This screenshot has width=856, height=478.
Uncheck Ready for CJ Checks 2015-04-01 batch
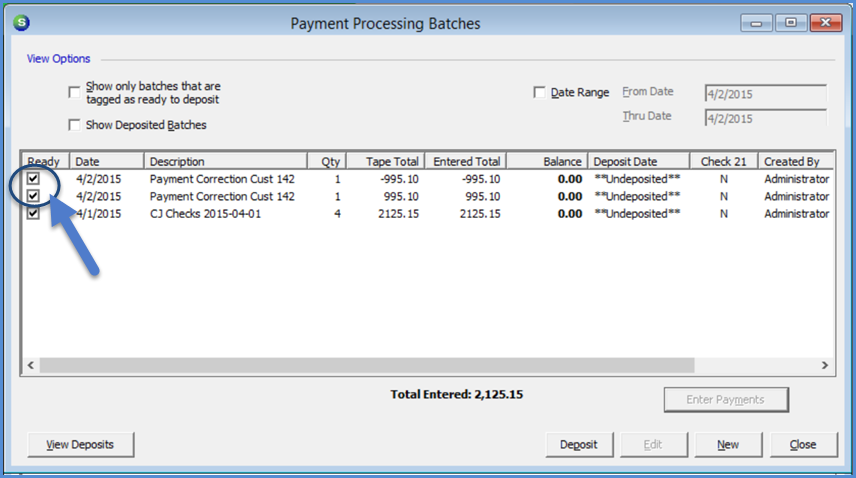[x=33, y=213]
